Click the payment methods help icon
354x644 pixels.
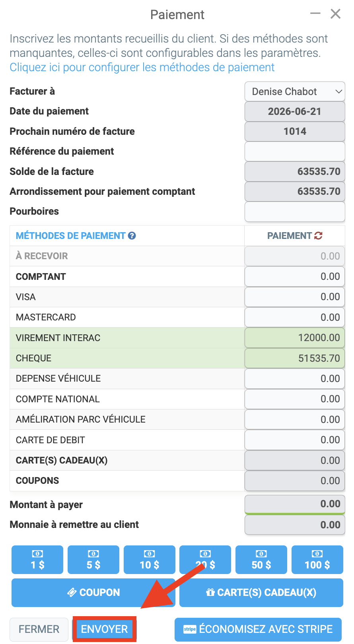click(132, 236)
